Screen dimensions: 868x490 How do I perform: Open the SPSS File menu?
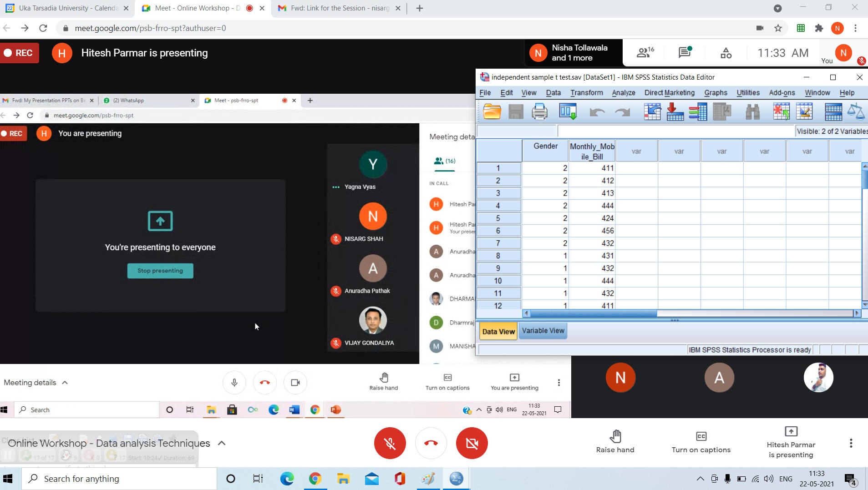click(485, 93)
